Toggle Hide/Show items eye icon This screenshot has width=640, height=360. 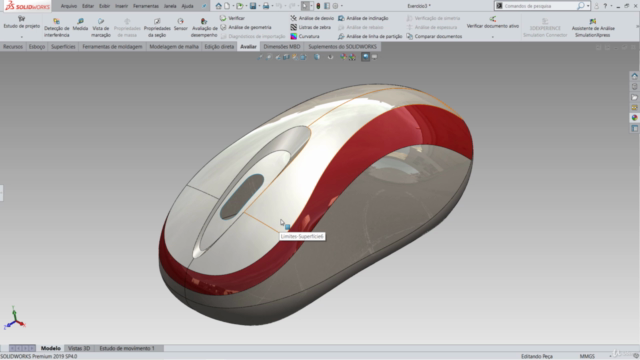[330, 57]
